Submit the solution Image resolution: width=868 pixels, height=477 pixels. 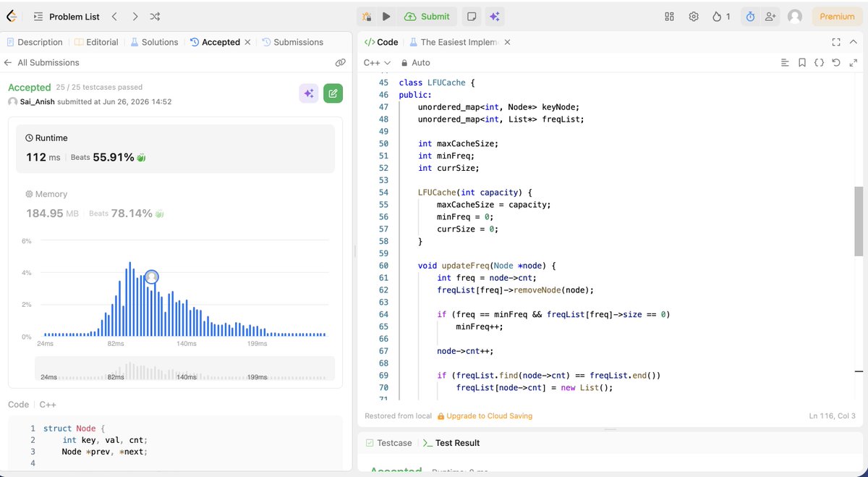(427, 16)
